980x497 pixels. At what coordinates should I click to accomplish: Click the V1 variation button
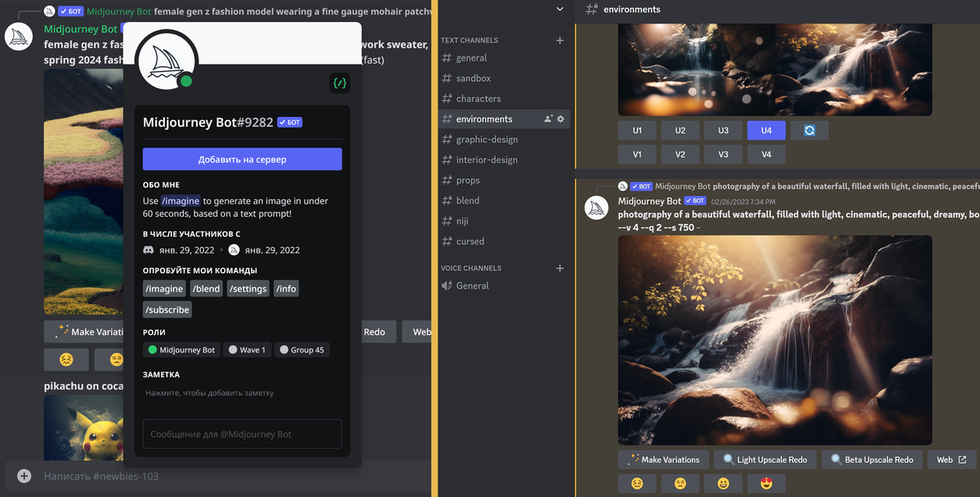click(x=637, y=154)
